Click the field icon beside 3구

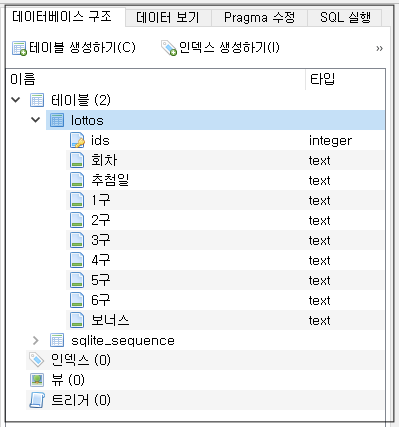[77, 240]
